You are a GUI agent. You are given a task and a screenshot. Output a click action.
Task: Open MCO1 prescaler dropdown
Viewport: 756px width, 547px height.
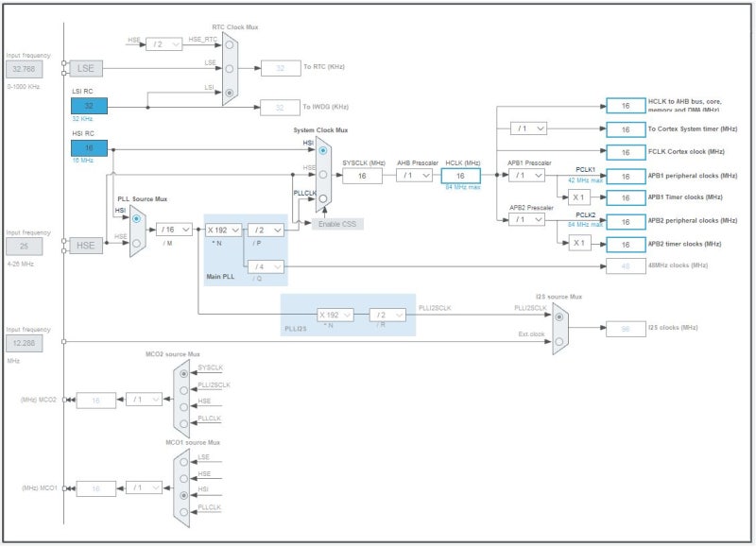point(144,487)
